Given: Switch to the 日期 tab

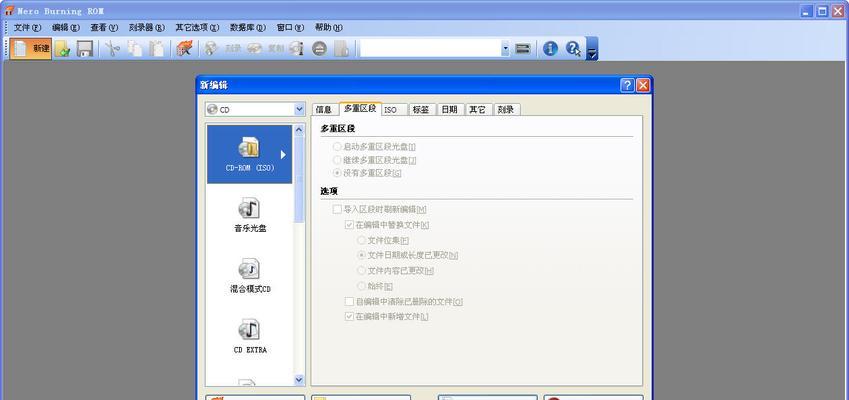Looking at the screenshot, I should coord(449,109).
